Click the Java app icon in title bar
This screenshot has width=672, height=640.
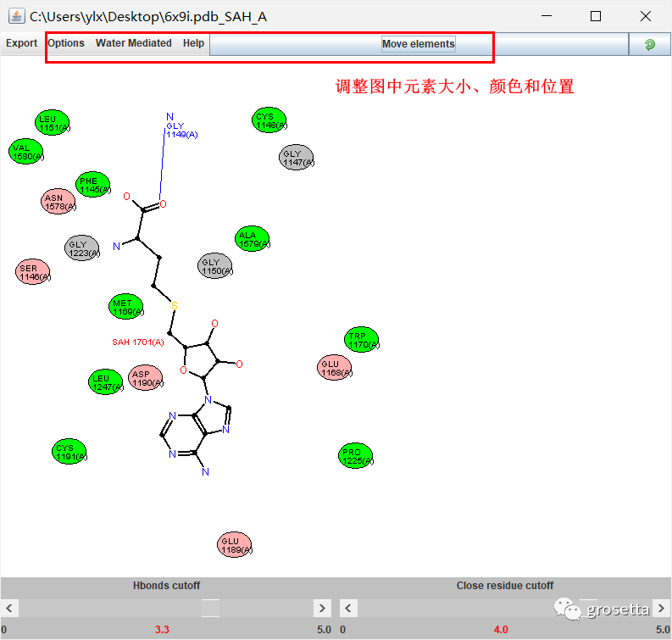[16, 16]
